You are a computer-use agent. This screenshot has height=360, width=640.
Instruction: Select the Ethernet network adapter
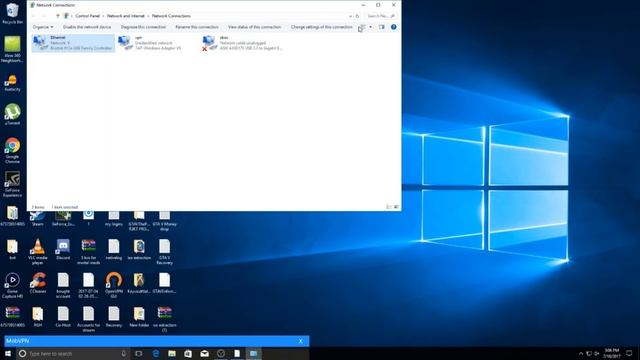(73, 43)
